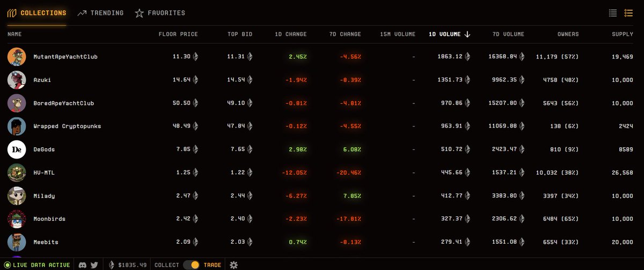The image size is (644, 270).
Task: Open BoredApeYachtClub collection avatar
Action: click(x=17, y=103)
